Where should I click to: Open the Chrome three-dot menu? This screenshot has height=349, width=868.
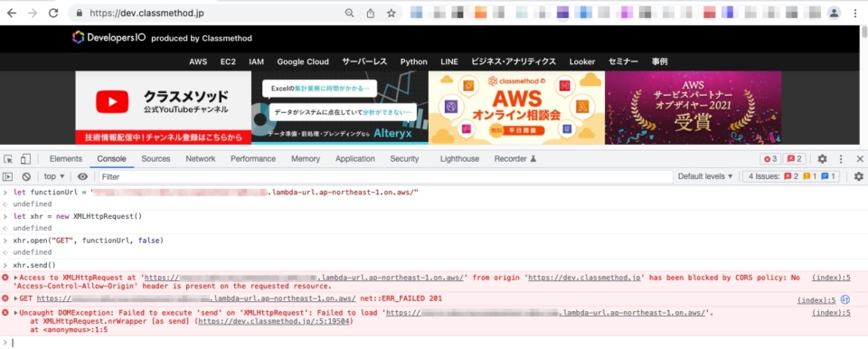(855, 14)
